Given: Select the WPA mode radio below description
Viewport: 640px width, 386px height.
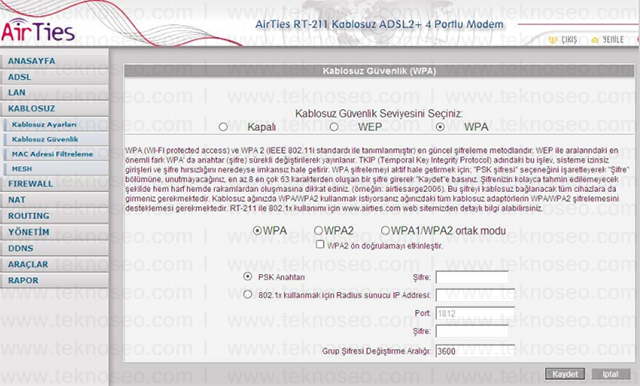Looking at the screenshot, I should pos(257,231).
